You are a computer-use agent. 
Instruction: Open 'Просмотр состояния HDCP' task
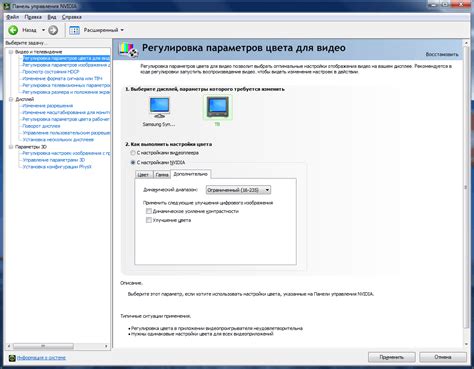(51, 72)
